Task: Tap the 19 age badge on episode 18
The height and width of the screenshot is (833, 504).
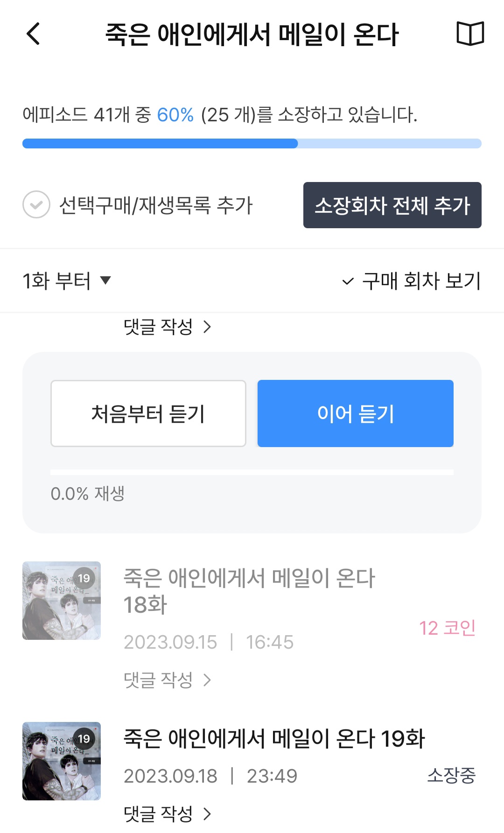Action: (84, 578)
